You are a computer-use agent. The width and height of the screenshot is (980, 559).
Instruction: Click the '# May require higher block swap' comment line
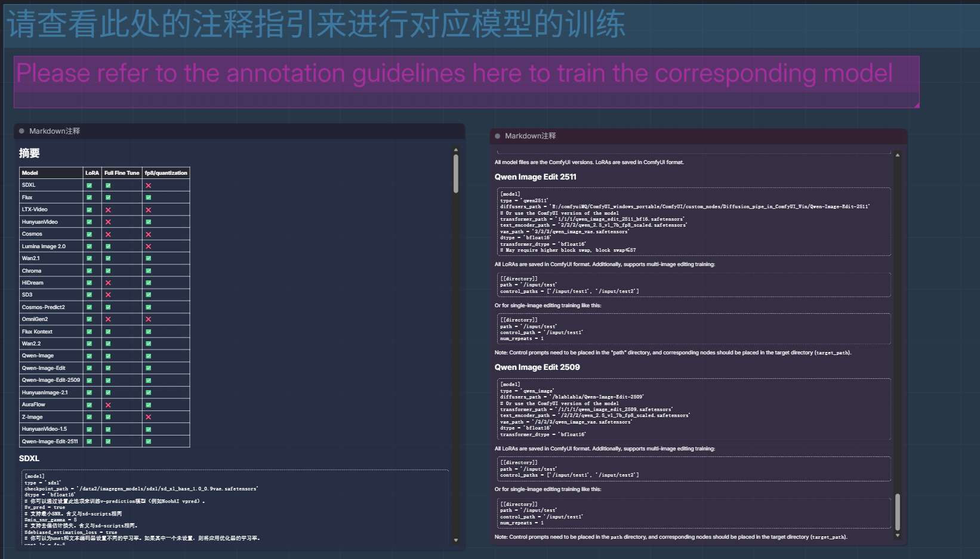pyautogui.click(x=568, y=251)
